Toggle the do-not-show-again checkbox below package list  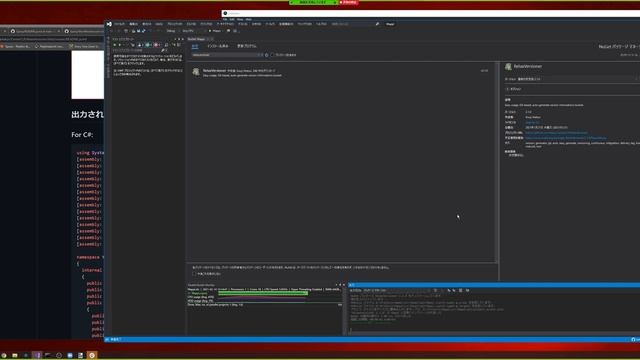coord(194,274)
